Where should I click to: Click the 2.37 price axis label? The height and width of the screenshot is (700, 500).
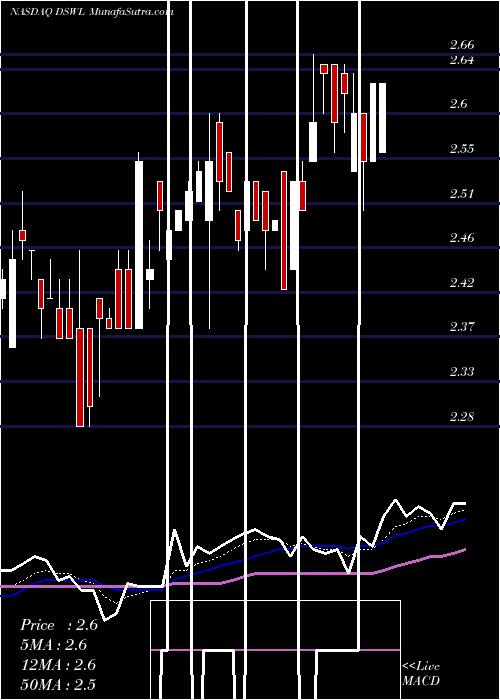tap(462, 326)
